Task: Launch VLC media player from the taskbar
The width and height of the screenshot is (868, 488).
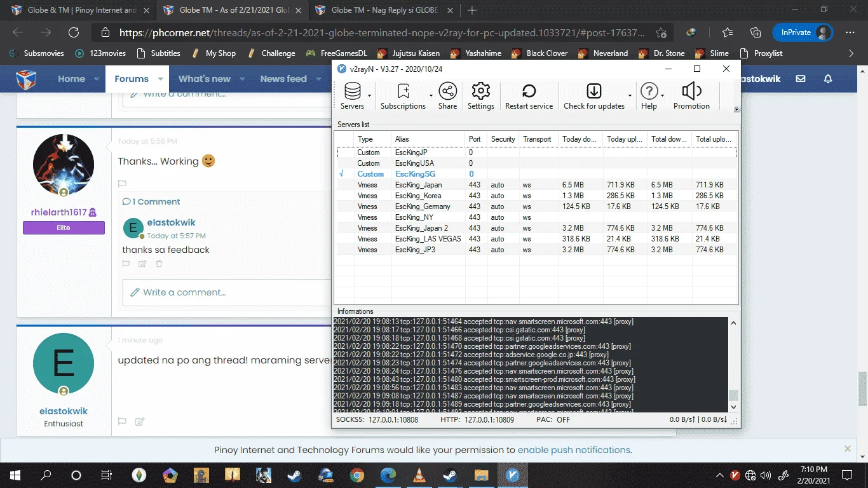Action: pos(419,475)
